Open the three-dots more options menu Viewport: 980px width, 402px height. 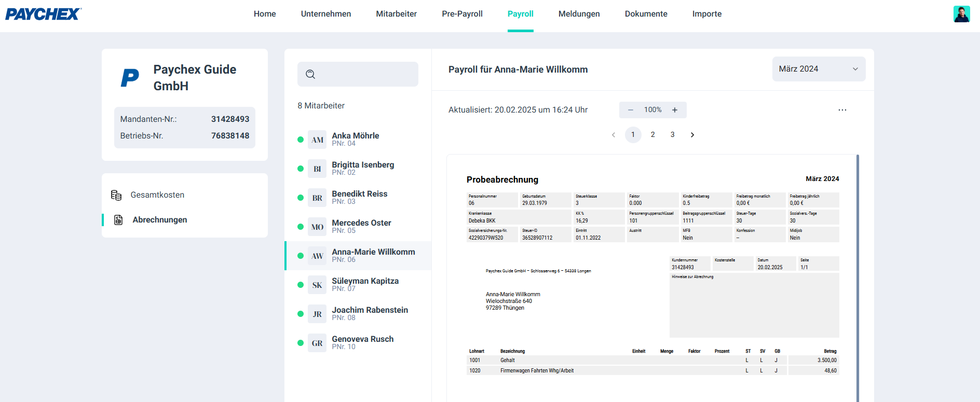pyautogui.click(x=842, y=110)
